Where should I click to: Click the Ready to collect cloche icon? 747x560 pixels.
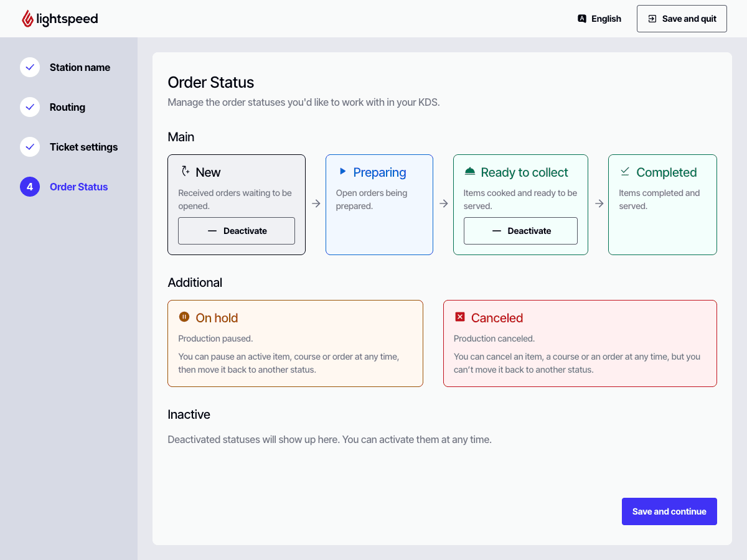pyautogui.click(x=470, y=171)
